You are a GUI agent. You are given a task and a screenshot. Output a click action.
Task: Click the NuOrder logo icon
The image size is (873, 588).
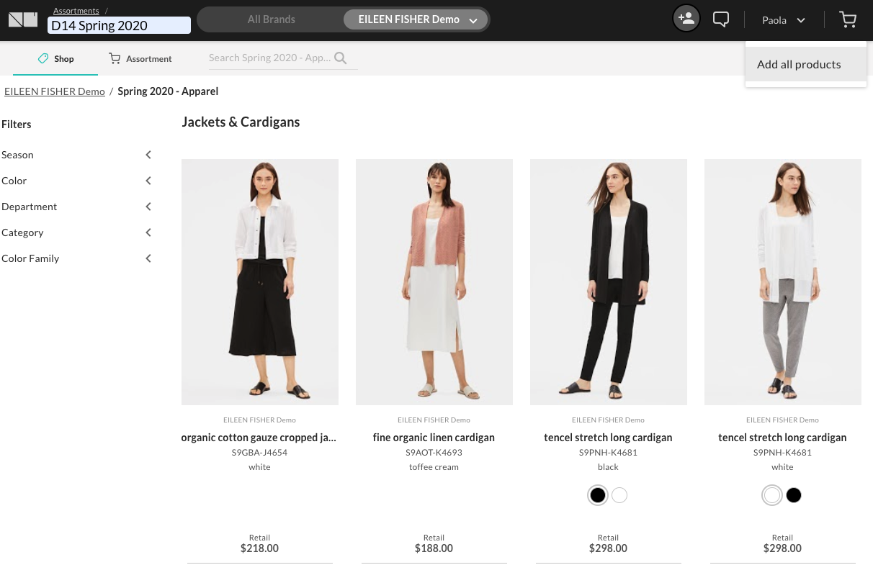coord(23,19)
